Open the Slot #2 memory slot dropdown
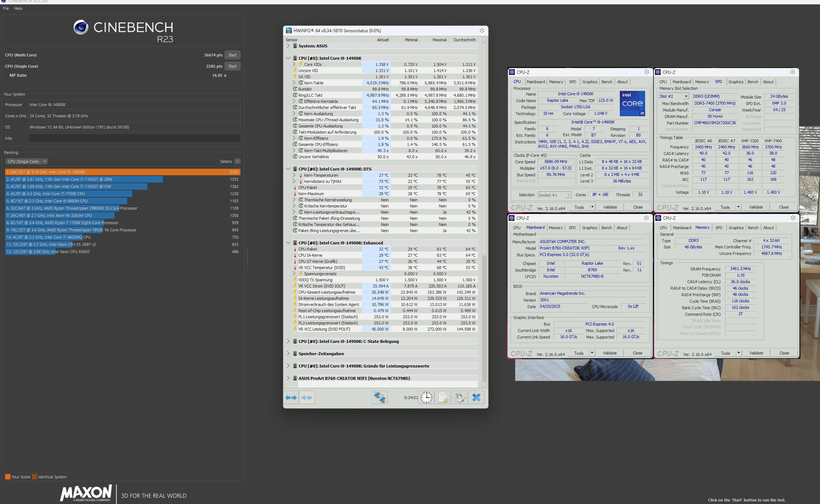The image size is (820, 504). [x=674, y=96]
